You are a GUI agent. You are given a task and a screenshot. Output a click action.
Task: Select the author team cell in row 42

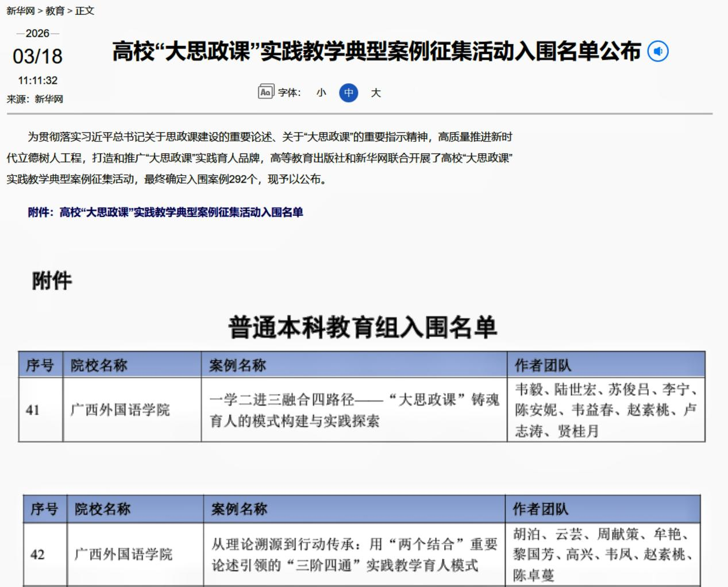tap(602, 554)
